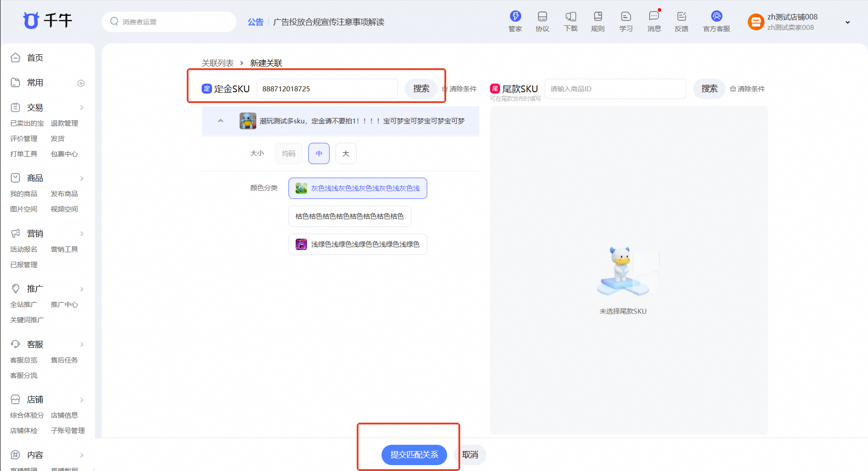Expand the 商品 sidebar section
This screenshot has height=471, width=868.
(x=82, y=178)
